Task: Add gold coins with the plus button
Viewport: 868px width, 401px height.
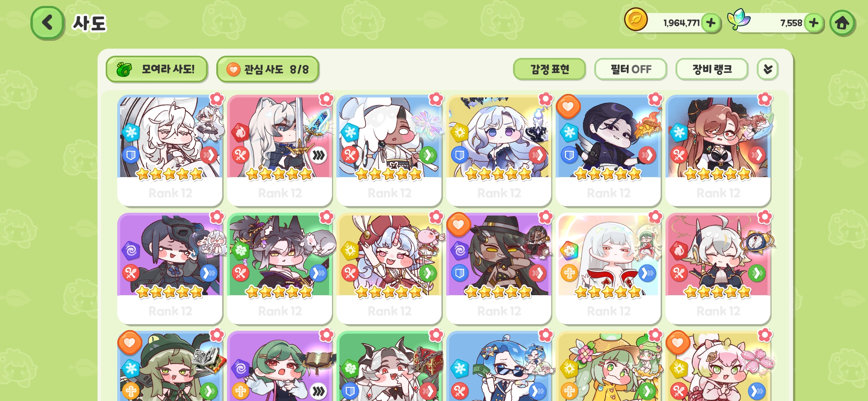Action: click(711, 23)
